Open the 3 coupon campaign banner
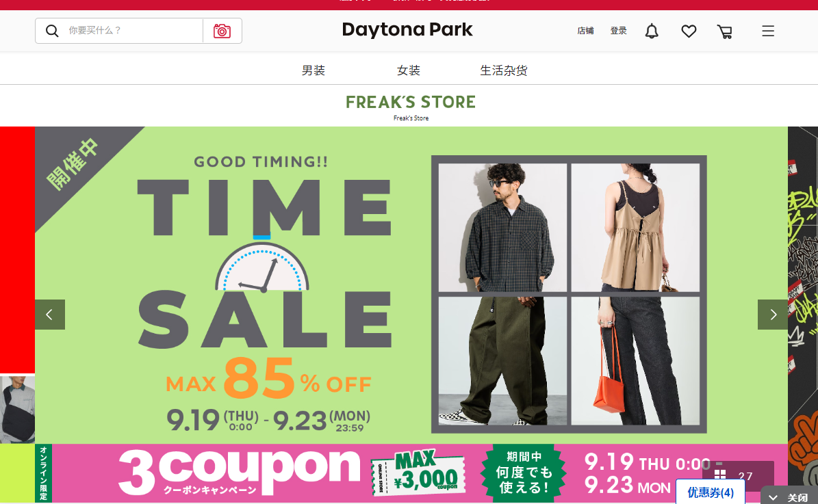818x504 pixels. [x=411, y=473]
